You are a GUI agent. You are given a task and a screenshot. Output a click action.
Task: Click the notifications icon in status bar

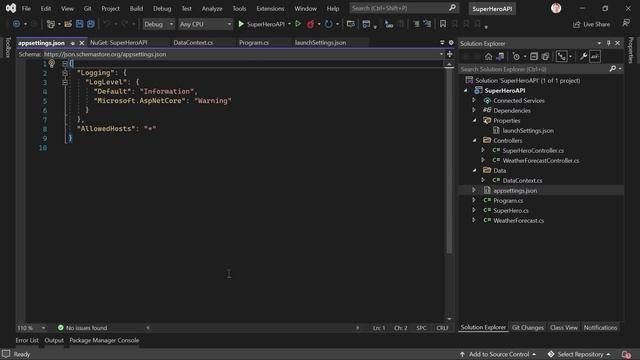pyautogui.click(x=626, y=354)
